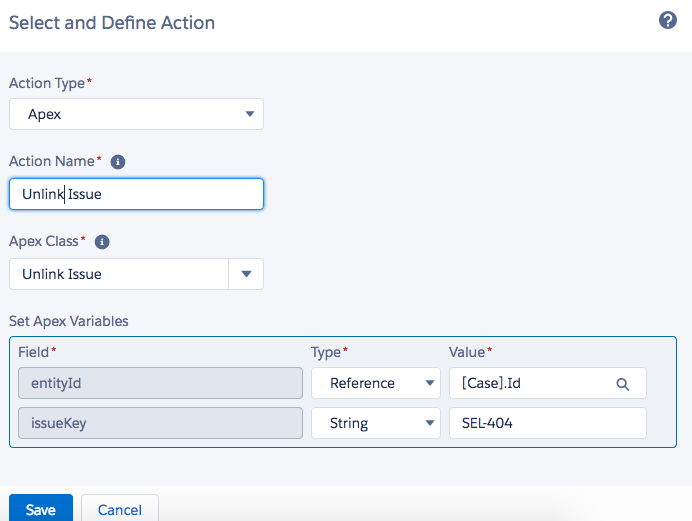Click the info icon beside Action Name

117,161
